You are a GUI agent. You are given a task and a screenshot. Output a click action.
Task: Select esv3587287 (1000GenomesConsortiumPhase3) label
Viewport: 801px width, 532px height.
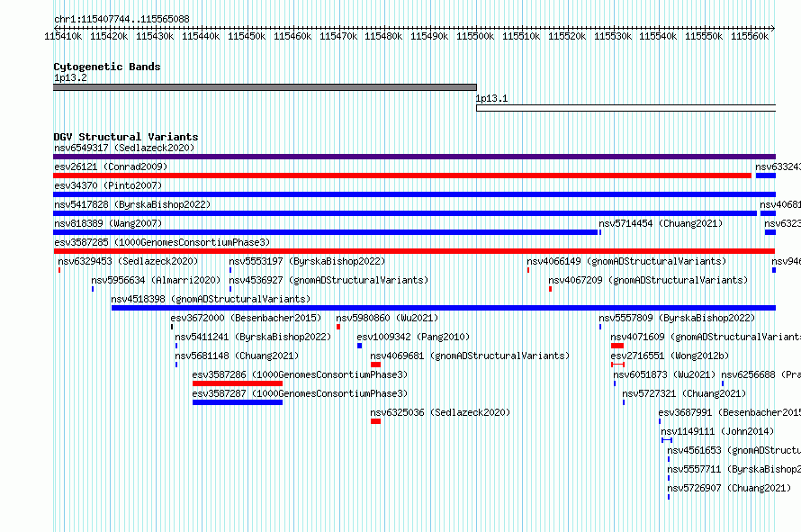pos(300,393)
